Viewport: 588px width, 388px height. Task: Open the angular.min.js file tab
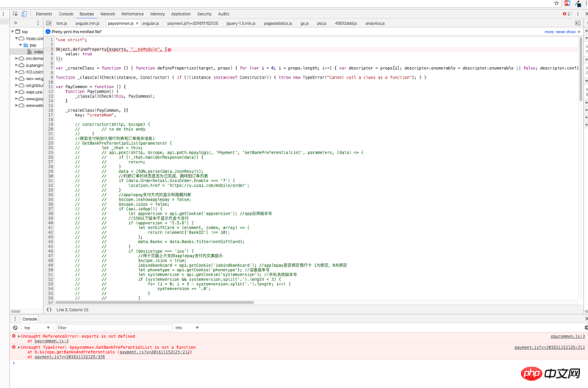tap(87, 24)
